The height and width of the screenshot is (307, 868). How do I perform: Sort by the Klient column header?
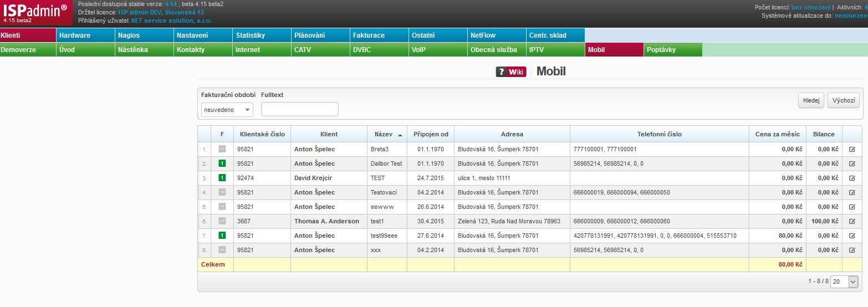pos(329,134)
